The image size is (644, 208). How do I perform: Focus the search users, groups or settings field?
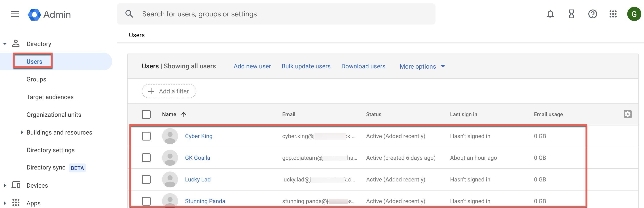pos(275,14)
